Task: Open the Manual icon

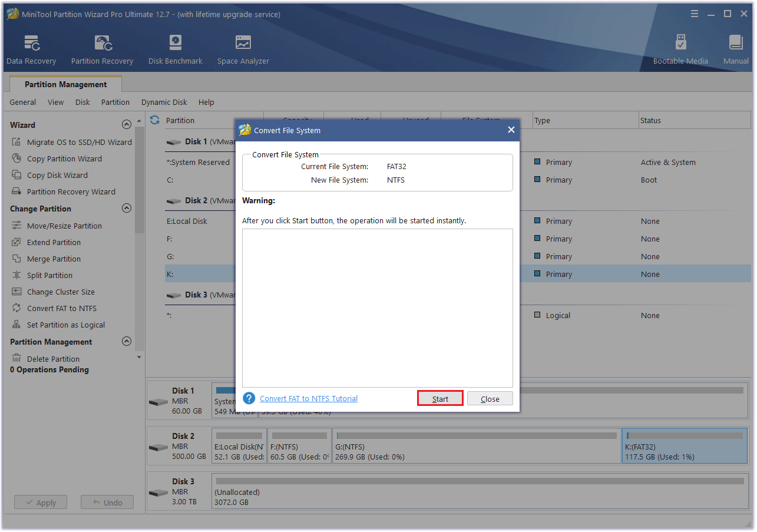Action: pyautogui.click(x=736, y=49)
